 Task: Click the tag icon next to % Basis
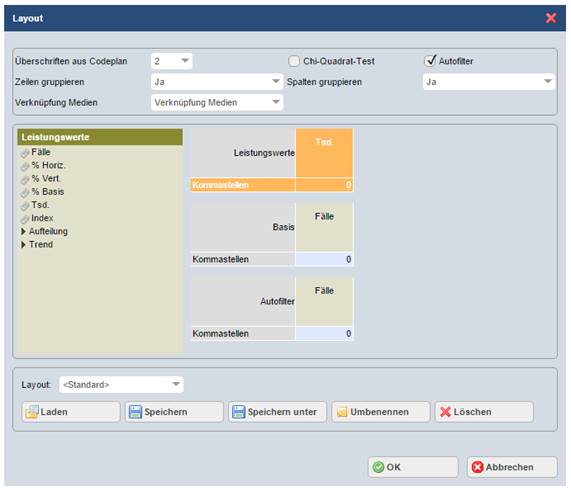click(x=25, y=193)
